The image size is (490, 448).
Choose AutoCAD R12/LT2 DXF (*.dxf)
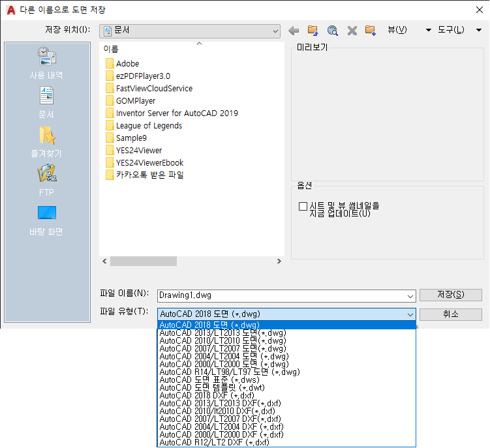click(x=286, y=442)
